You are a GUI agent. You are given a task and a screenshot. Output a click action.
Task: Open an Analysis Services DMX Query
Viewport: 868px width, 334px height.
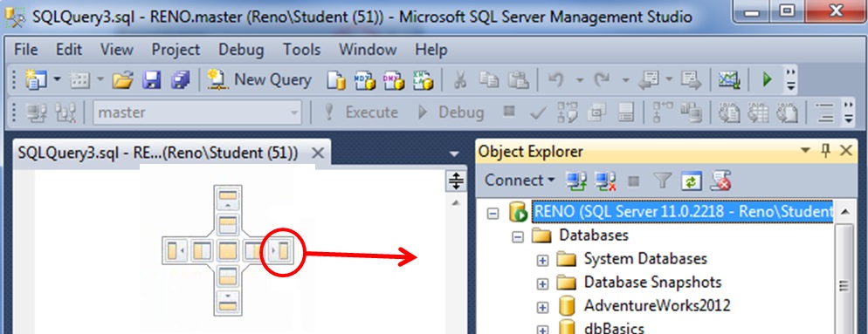394,81
